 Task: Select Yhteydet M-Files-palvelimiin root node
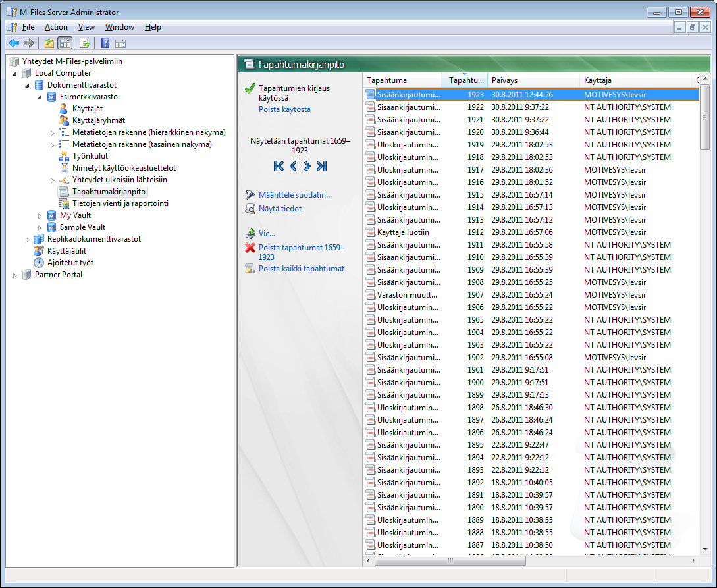pyautogui.click(x=72, y=61)
